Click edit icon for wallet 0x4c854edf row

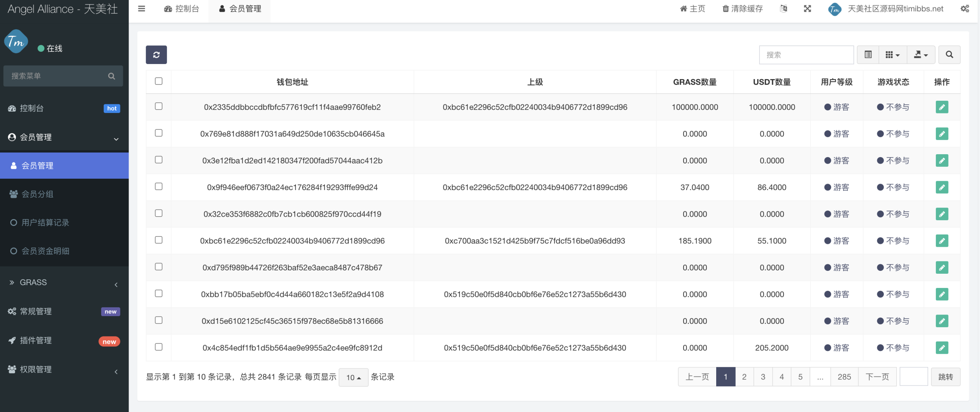[x=942, y=348]
